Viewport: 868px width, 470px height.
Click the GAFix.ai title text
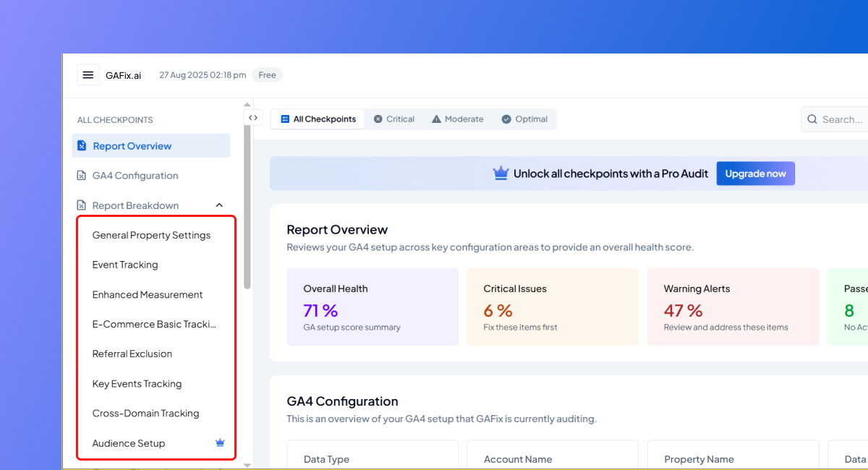[x=124, y=75]
